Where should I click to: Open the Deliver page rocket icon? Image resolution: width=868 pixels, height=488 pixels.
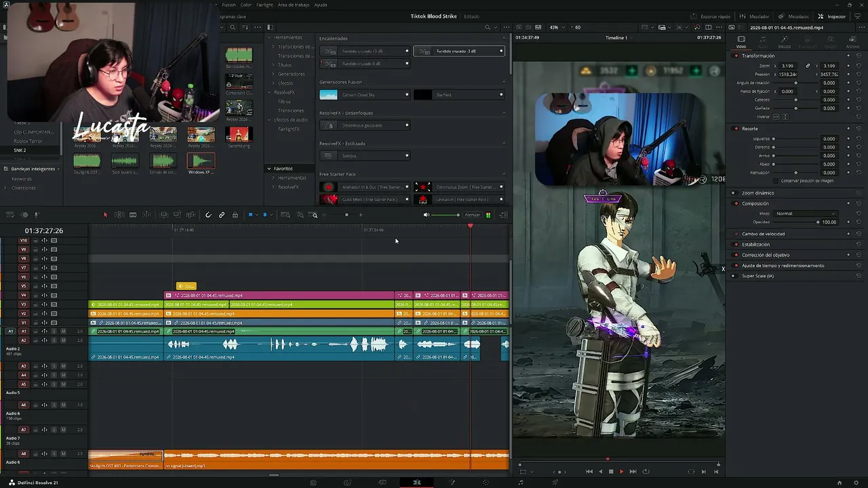point(555,483)
